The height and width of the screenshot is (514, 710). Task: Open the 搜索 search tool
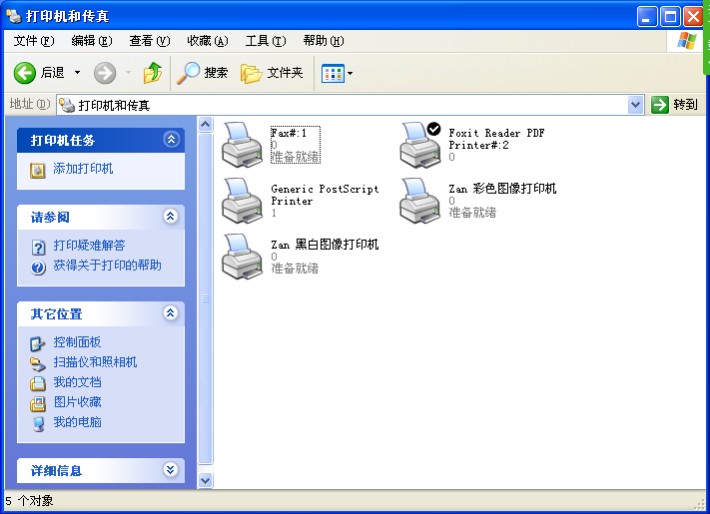pyautogui.click(x=202, y=73)
